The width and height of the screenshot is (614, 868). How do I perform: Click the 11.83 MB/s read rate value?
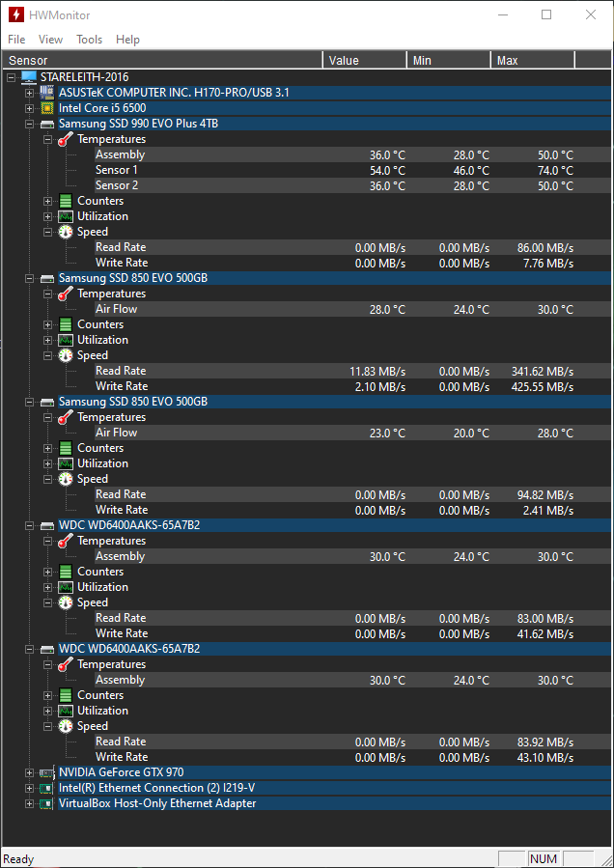(x=378, y=371)
